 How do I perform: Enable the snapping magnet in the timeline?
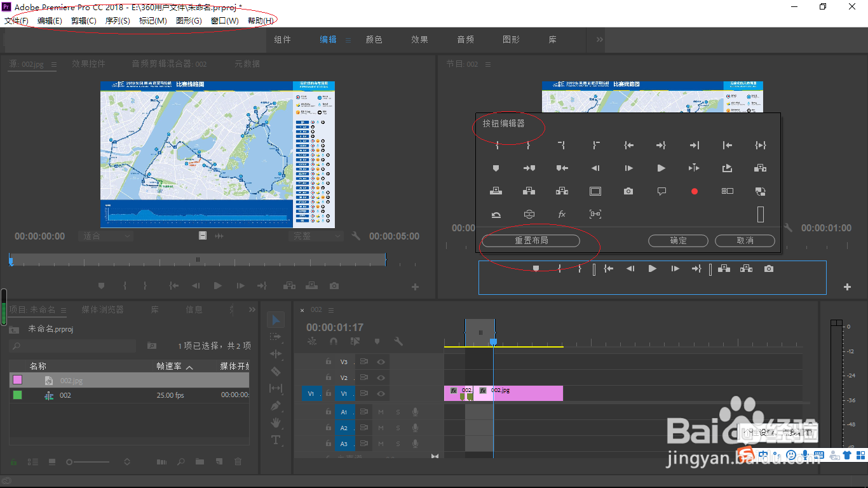coord(334,341)
